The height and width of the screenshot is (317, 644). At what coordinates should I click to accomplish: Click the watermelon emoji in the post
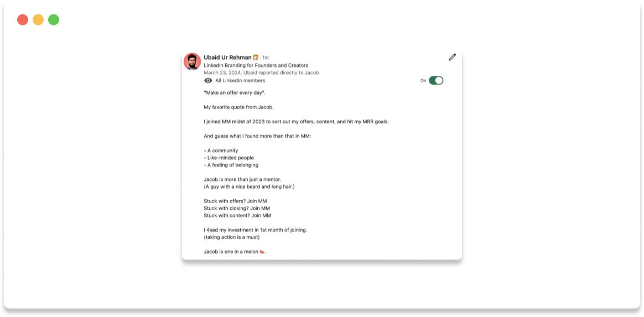[262, 252]
